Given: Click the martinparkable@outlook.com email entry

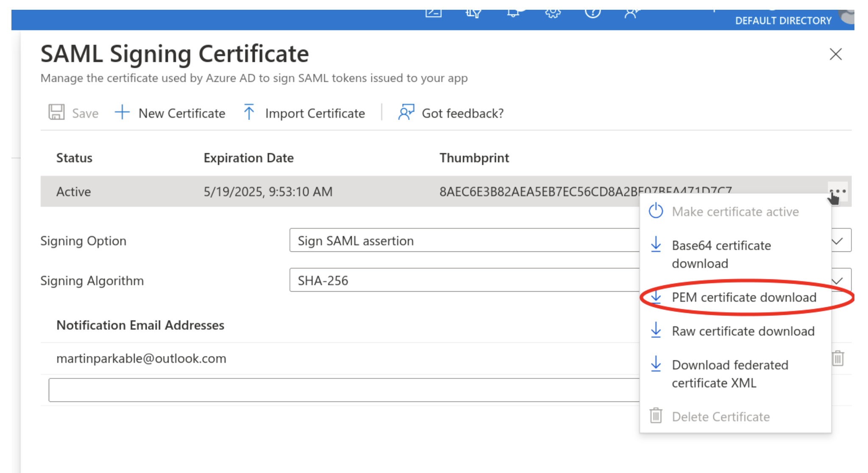Looking at the screenshot, I should tap(141, 359).
